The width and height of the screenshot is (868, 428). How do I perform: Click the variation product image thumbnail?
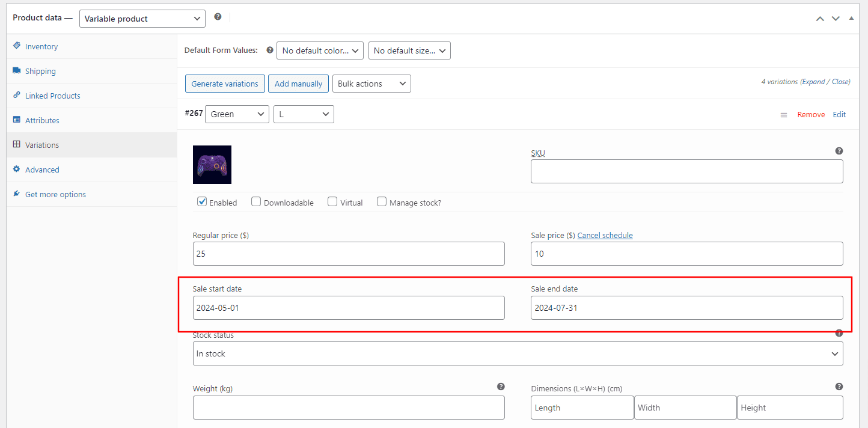[212, 165]
